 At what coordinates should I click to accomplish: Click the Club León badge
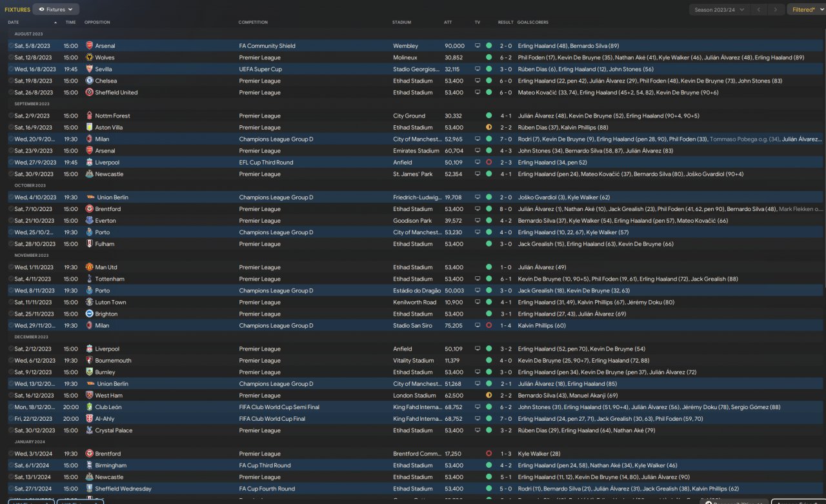89,407
